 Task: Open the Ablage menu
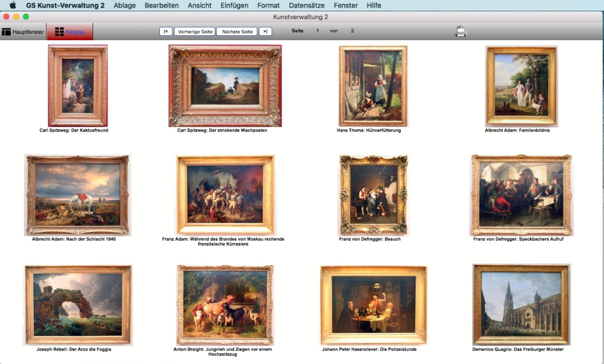tap(125, 5)
